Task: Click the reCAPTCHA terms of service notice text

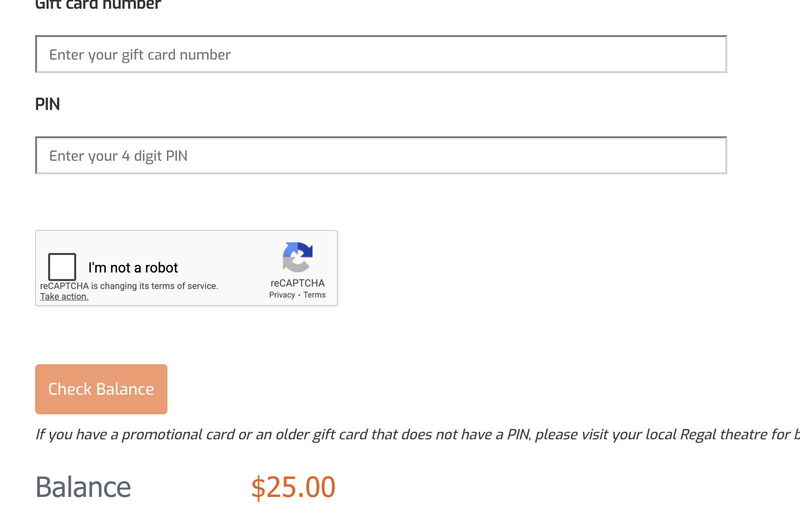Action: pyautogui.click(x=129, y=286)
